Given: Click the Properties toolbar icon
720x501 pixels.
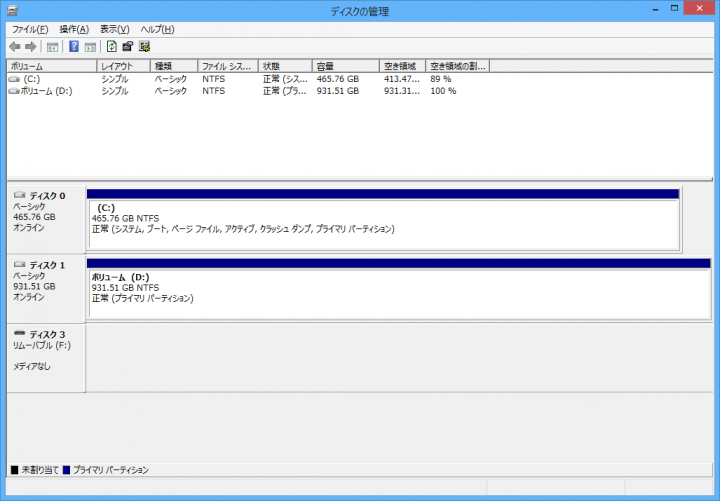Looking at the screenshot, I should coord(128,46).
